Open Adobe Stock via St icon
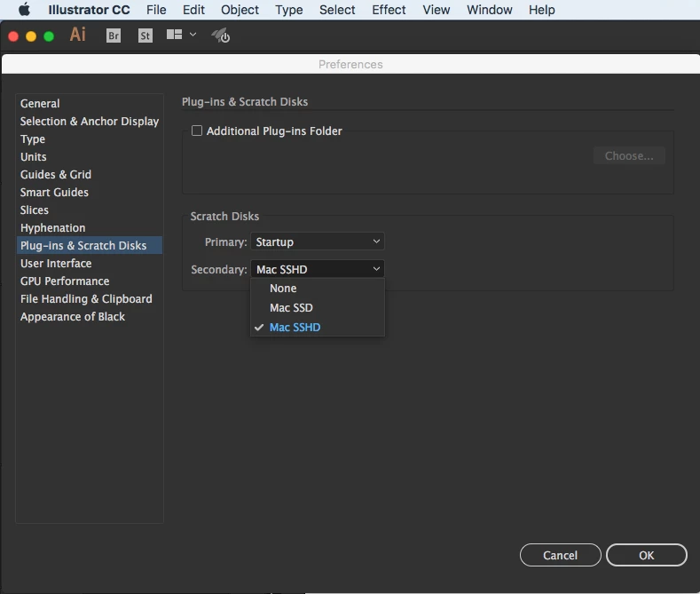Image resolution: width=700 pixels, height=594 pixels. (x=146, y=36)
